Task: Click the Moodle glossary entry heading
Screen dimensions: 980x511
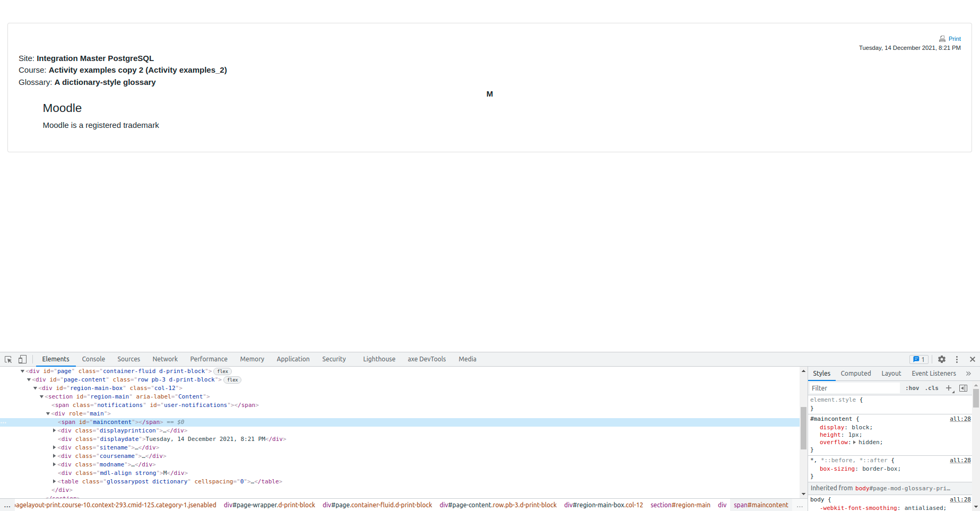Action: pos(62,108)
